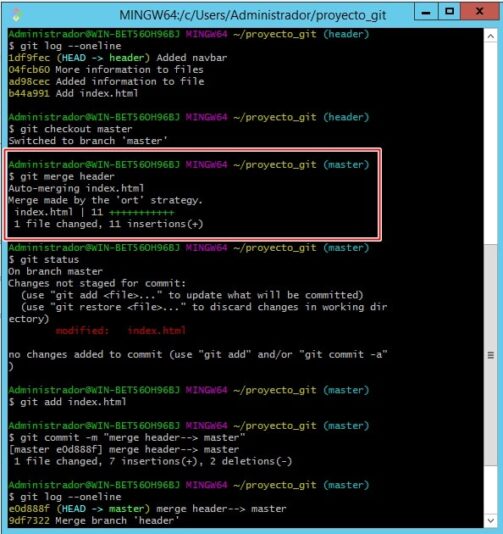
Task: Close the Git Bash terminal window
Action: pyautogui.click(x=480, y=12)
